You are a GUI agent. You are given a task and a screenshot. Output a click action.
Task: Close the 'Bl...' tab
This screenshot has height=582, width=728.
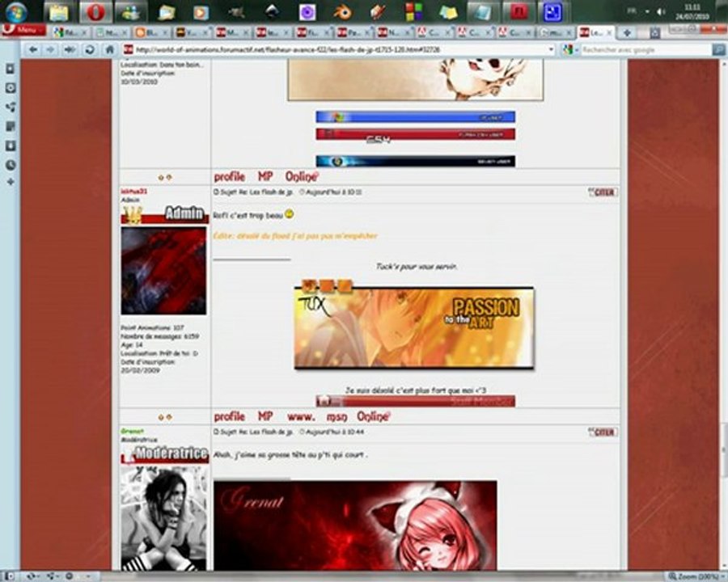(x=164, y=33)
